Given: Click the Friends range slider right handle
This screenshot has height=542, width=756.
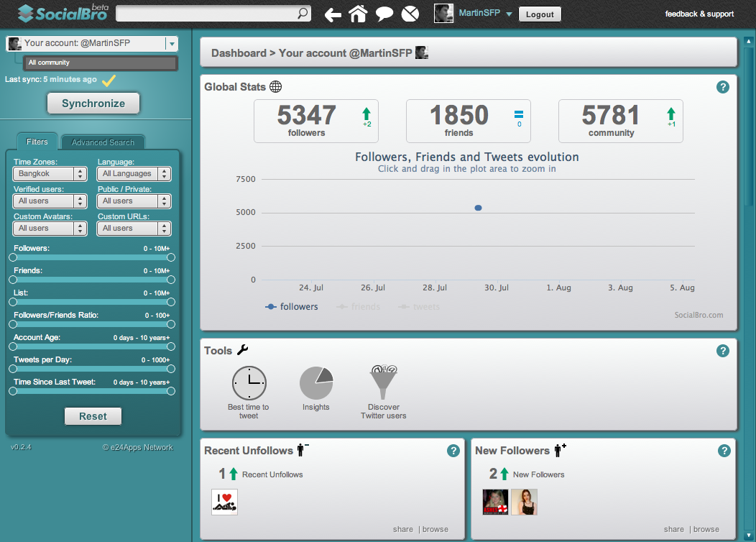Looking at the screenshot, I should tap(171, 280).
